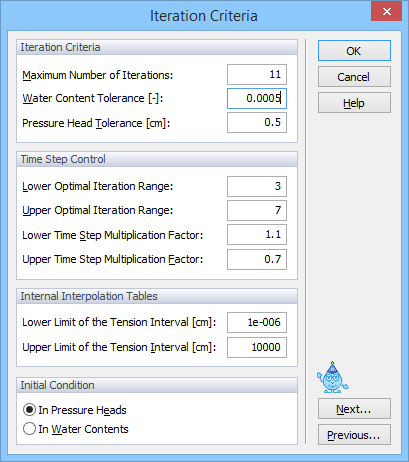Focus the Water Content Tolerance field
Viewport: 409px width, 462px height.
(x=257, y=98)
